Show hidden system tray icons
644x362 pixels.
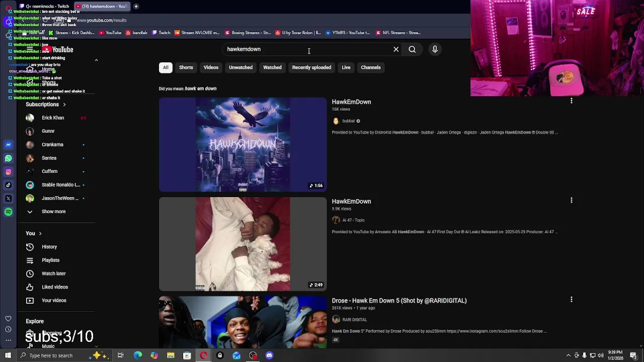pyautogui.click(x=569, y=355)
